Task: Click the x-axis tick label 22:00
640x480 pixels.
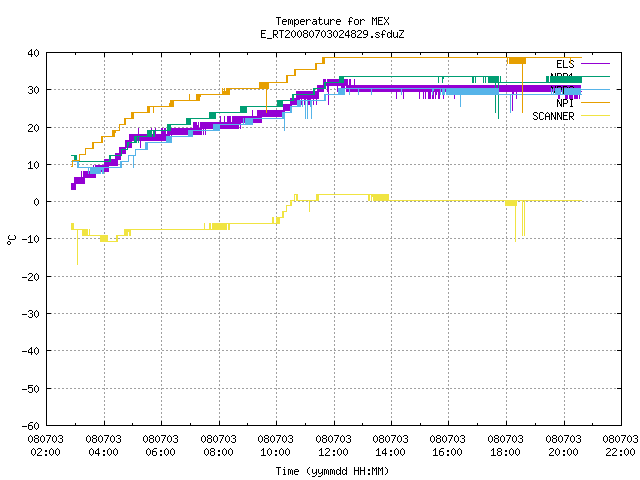Action: coord(621,452)
